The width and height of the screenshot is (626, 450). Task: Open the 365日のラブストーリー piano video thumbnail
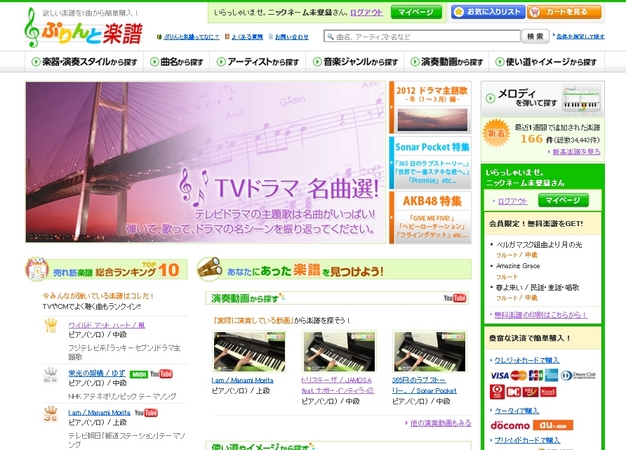click(429, 351)
